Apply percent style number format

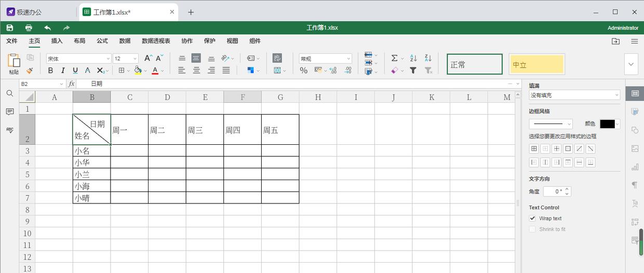point(304,71)
